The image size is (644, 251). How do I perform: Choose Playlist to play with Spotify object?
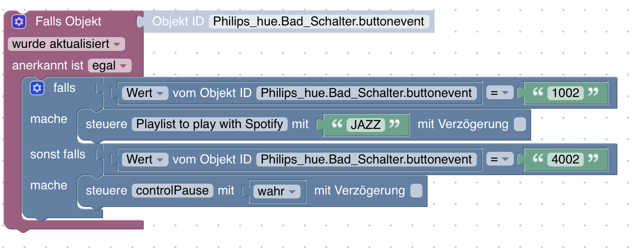(210, 124)
